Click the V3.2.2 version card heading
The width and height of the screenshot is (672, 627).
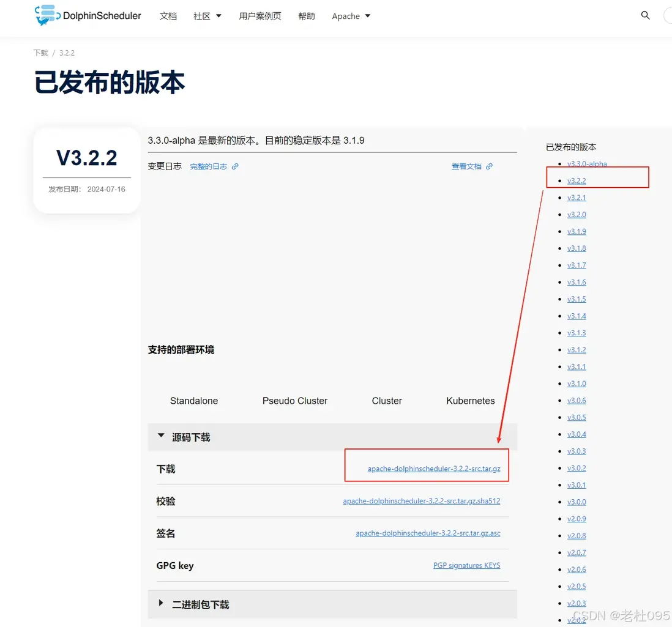click(x=86, y=158)
